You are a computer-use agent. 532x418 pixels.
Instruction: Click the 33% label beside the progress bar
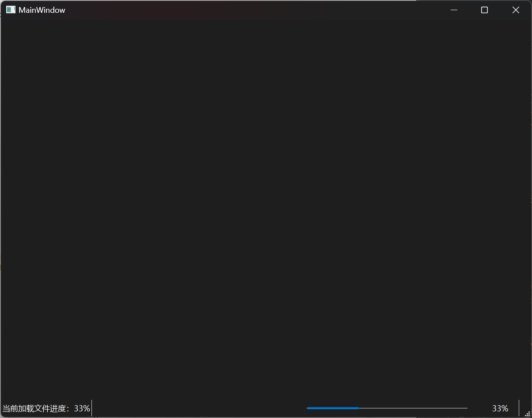click(500, 408)
